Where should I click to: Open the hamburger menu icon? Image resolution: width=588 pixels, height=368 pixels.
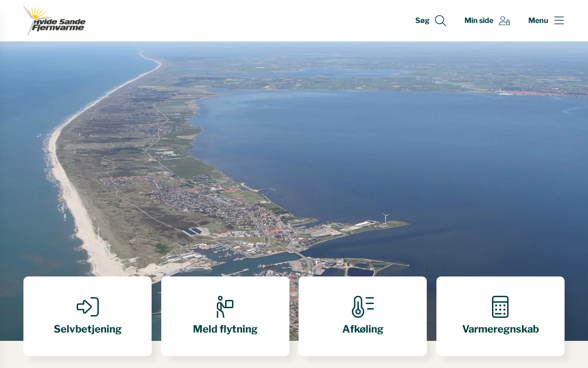[559, 20]
